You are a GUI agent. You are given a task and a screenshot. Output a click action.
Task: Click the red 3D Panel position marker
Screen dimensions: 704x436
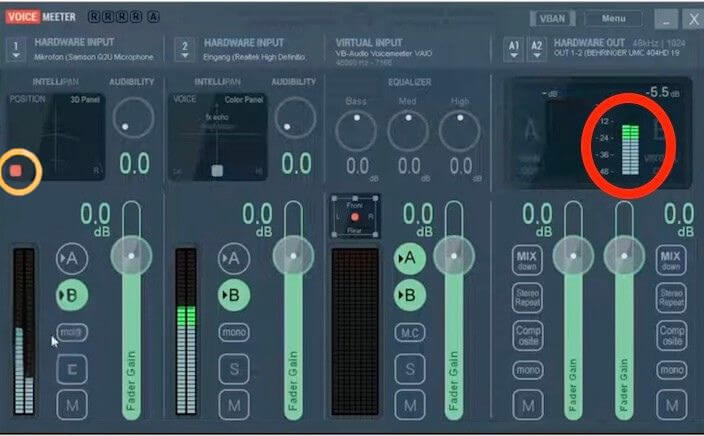point(16,171)
